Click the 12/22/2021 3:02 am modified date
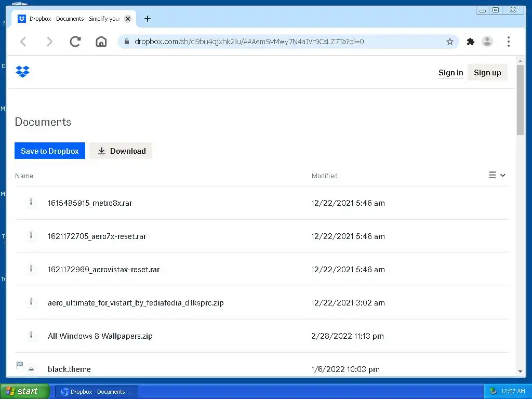Viewport: 532px width, 399px height. point(348,303)
